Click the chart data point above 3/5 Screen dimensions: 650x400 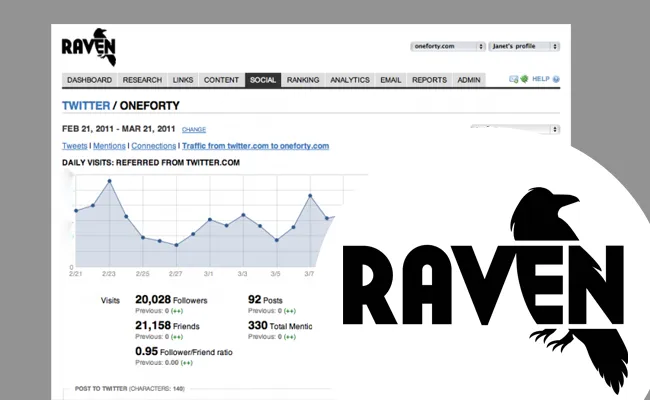coord(276,240)
